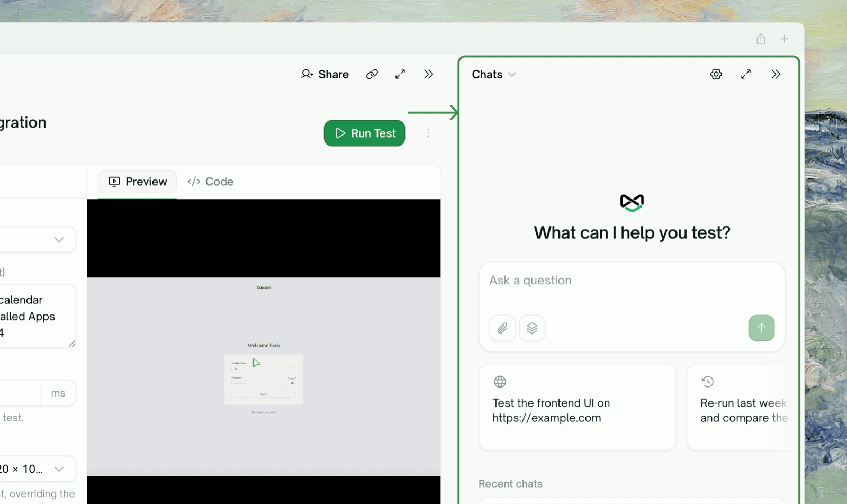Viewport: 847px width, 504px height.
Task: Switch to the Code tab
Action: click(x=211, y=182)
